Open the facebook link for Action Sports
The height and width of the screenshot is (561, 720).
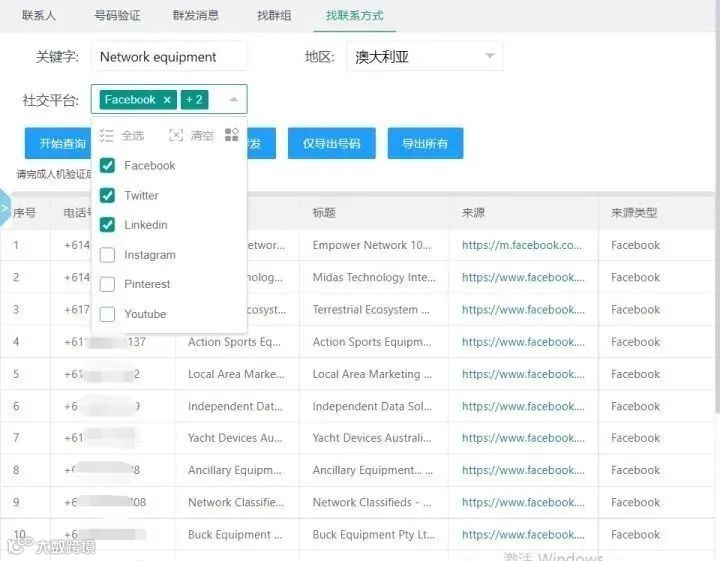[x=523, y=342]
